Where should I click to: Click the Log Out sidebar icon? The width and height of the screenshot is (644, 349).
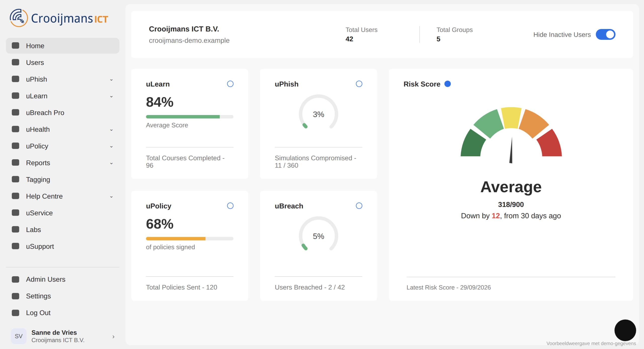coord(16,313)
